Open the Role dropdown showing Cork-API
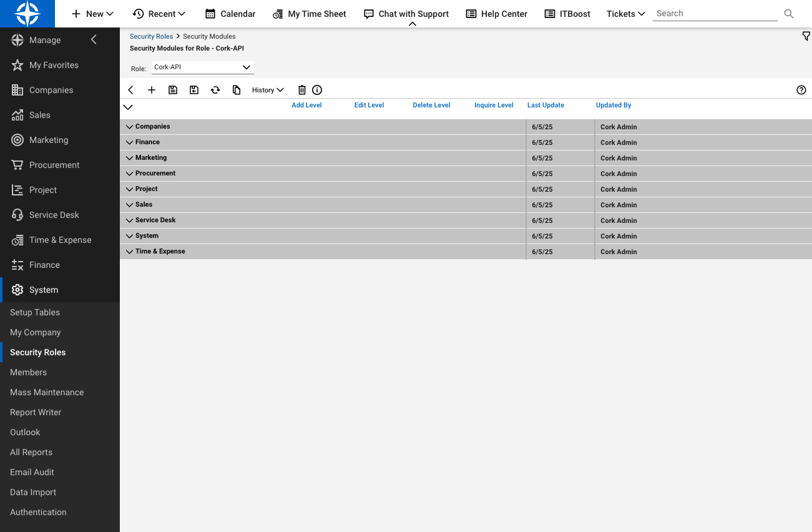 point(203,67)
